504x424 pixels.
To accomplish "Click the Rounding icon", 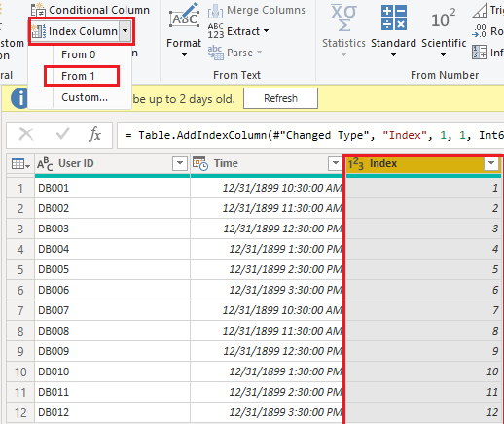I will pyautogui.click(x=480, y=31).
